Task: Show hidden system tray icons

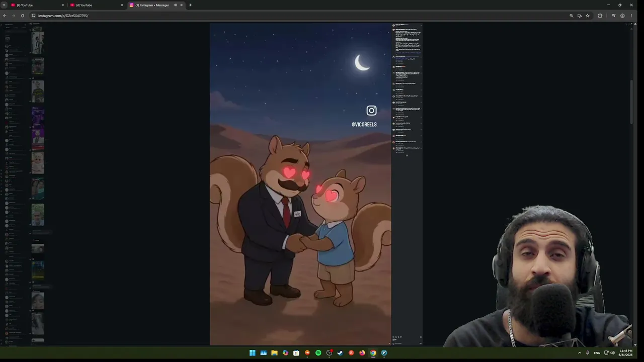Action: click(x=579, y=353)
